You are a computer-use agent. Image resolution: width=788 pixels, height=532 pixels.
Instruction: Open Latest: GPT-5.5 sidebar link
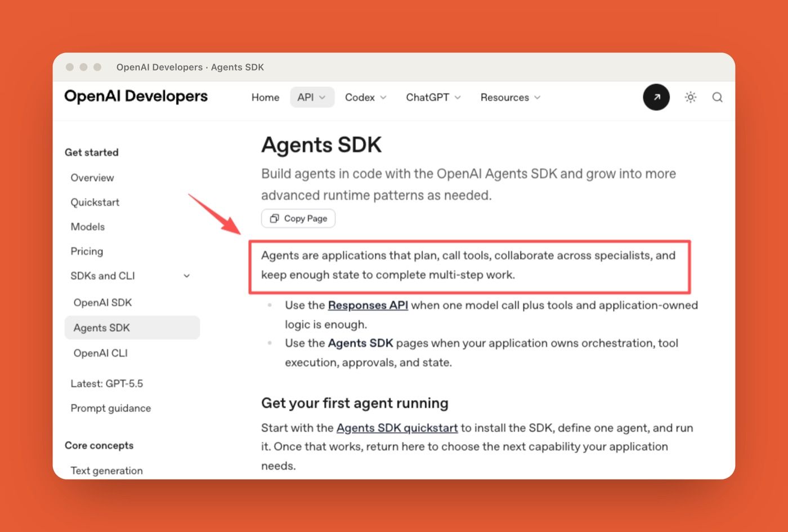point(107,384)
